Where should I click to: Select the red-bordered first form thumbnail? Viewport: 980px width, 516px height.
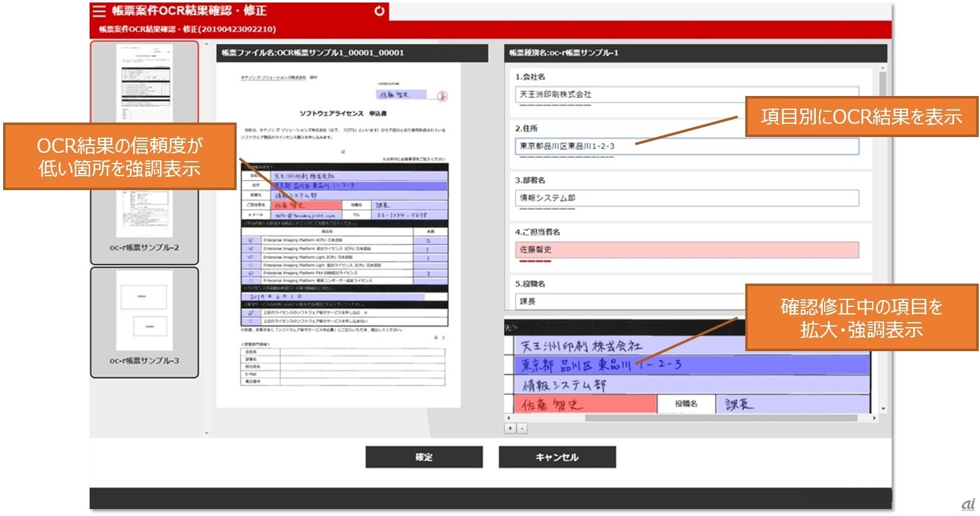pyautogui.click(x=145, y=82)
